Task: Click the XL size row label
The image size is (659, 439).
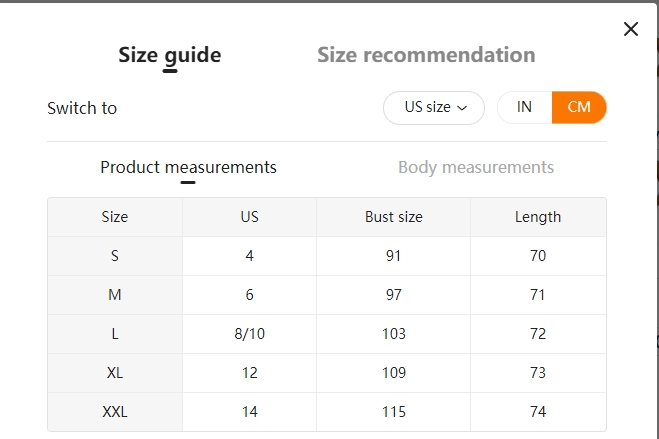Action: (x=115, y=373)
